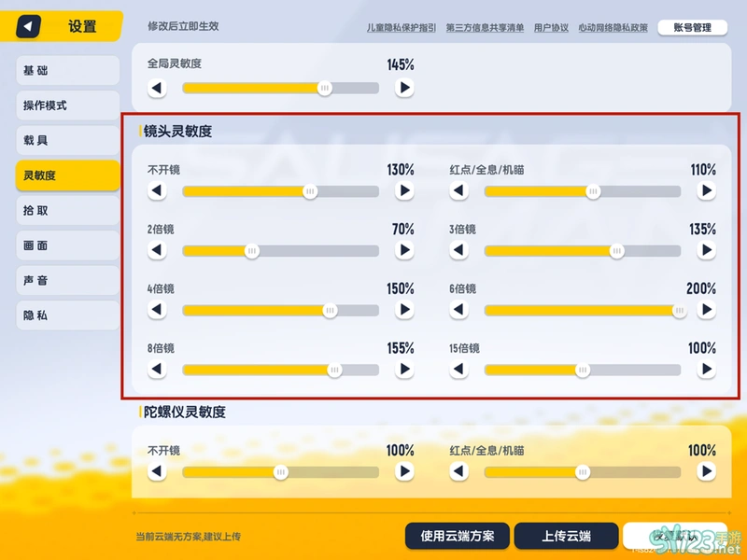Lower 6倍镜 sensitivity with left arrow

pyautogui.click(x=458, y=311)
